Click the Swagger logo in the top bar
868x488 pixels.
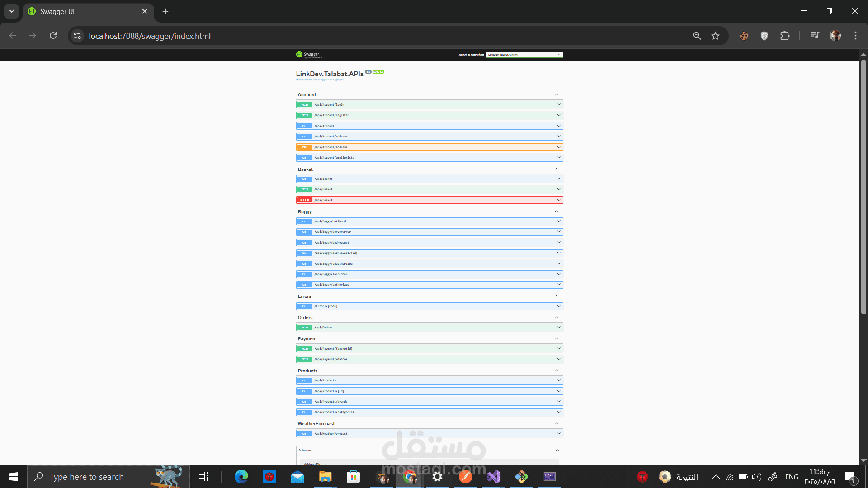click(x=309, y=55)
